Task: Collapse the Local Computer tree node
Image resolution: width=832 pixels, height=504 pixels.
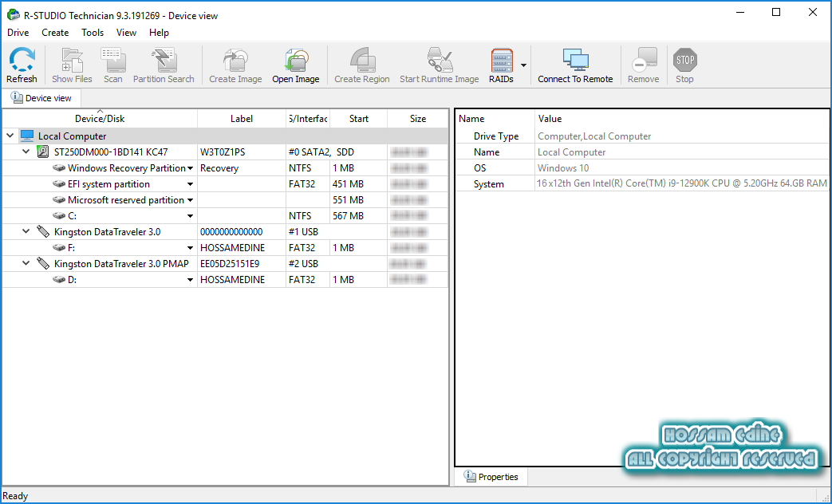Action: [x=10, y=136]
